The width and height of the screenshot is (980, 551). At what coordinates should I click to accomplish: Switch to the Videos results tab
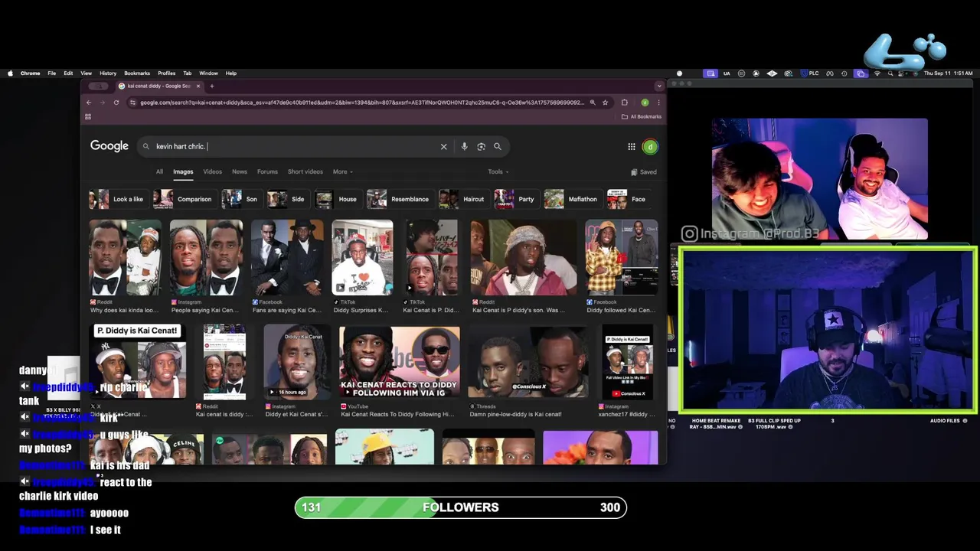212,171
